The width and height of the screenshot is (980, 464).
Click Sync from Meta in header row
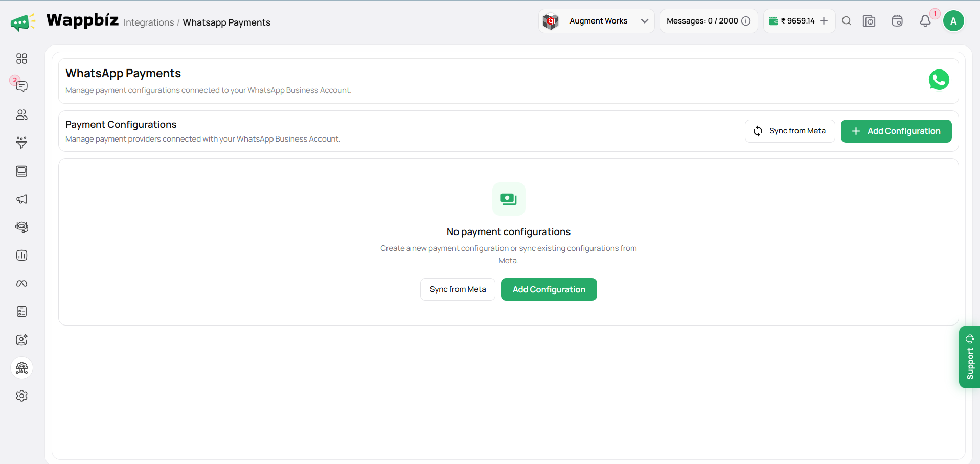click(790, 131)
